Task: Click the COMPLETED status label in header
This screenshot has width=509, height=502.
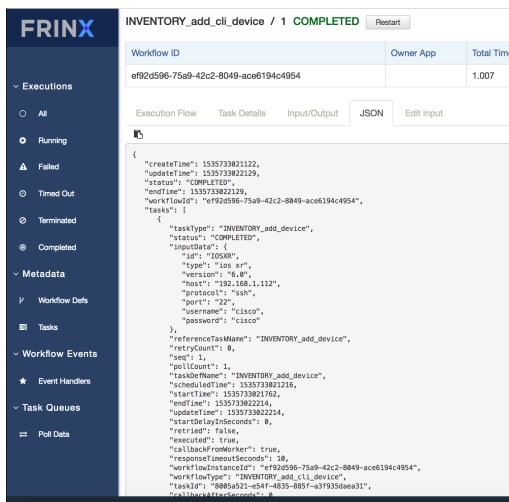Action: point(326,21)
